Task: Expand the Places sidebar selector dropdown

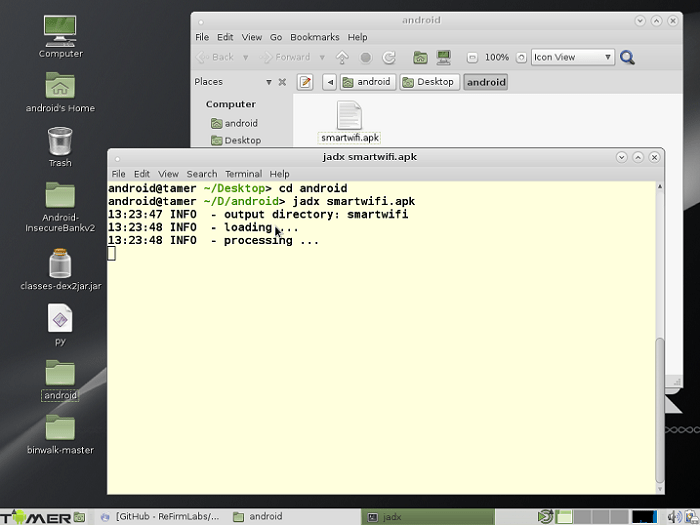Action: pos(268,82)
